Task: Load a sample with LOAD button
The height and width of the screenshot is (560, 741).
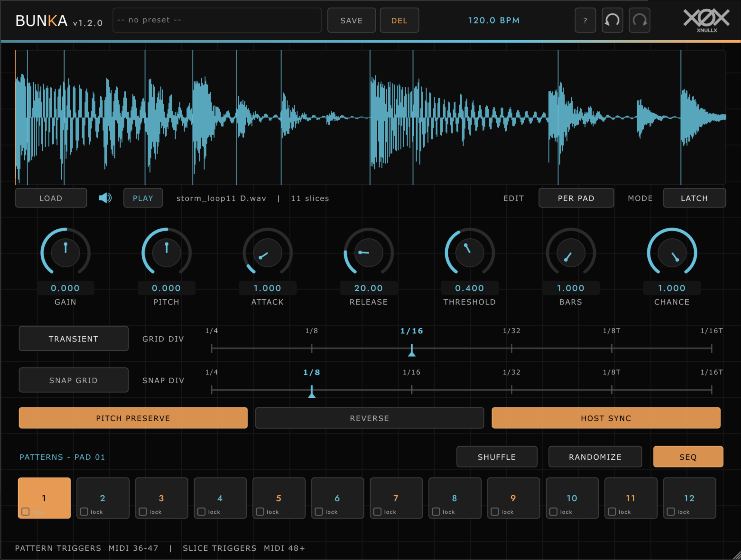Action: pos(51,198)
